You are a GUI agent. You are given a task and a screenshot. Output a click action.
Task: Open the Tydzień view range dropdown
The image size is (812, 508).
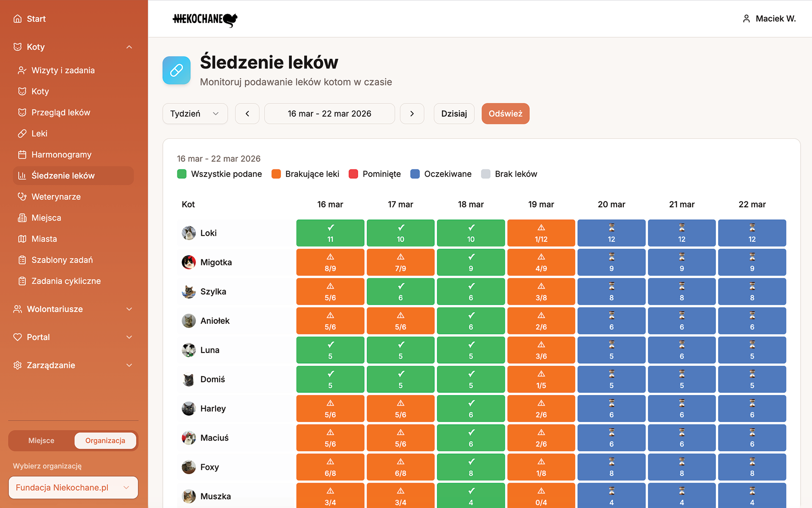195,113
